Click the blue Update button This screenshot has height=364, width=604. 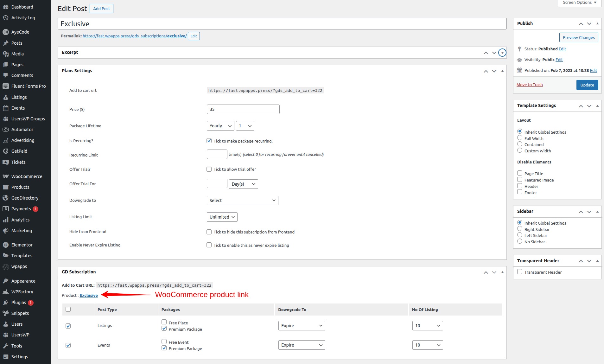[587, 85]
